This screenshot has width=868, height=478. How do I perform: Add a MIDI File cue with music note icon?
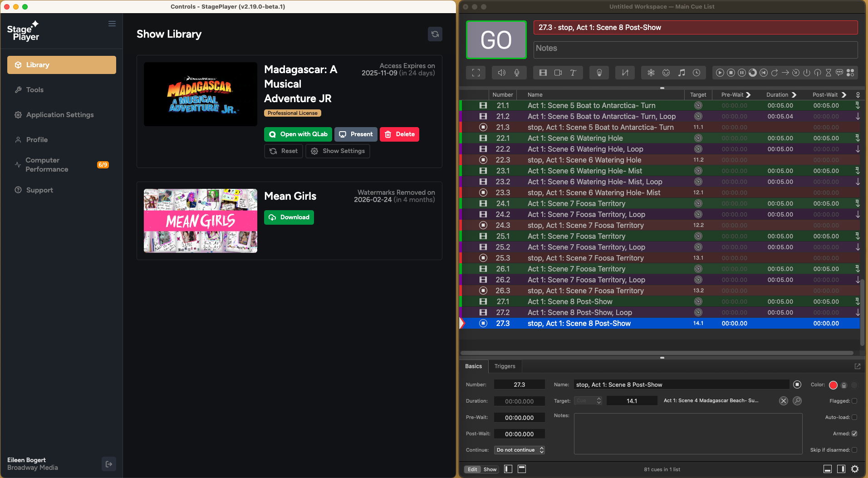682,73
